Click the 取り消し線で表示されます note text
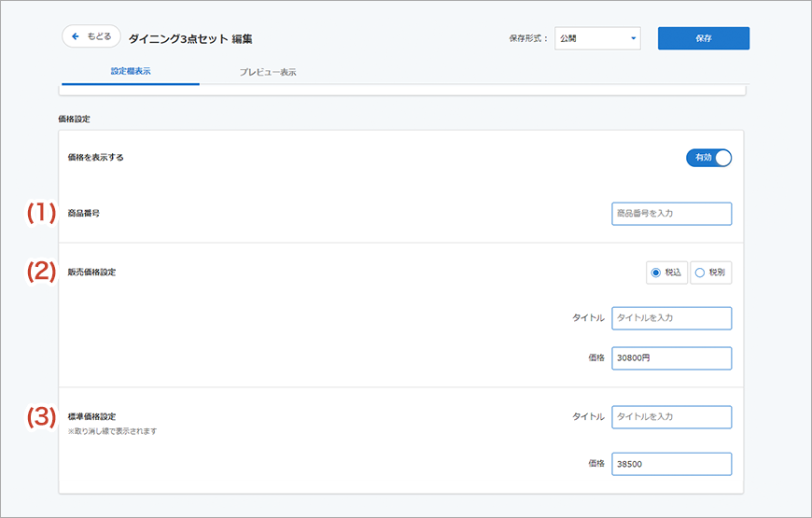Image resolution: width=812 pixels, height=518 pixels. point(112,432)
